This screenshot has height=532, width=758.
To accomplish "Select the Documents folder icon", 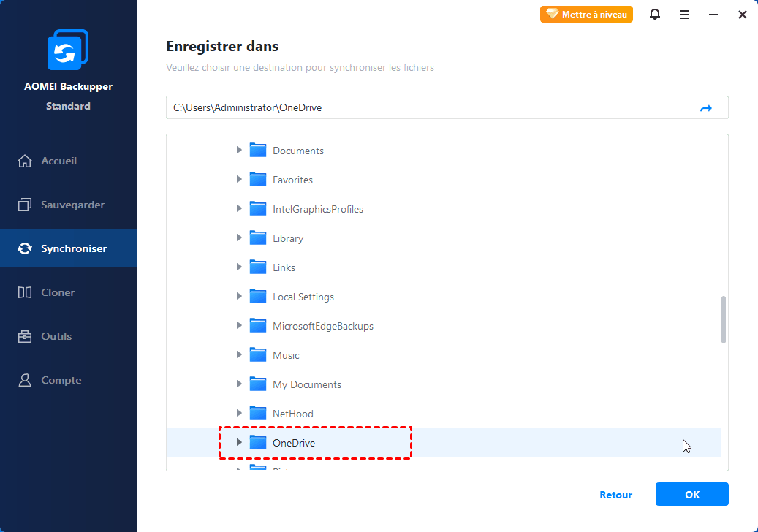I will click(258, 151).
